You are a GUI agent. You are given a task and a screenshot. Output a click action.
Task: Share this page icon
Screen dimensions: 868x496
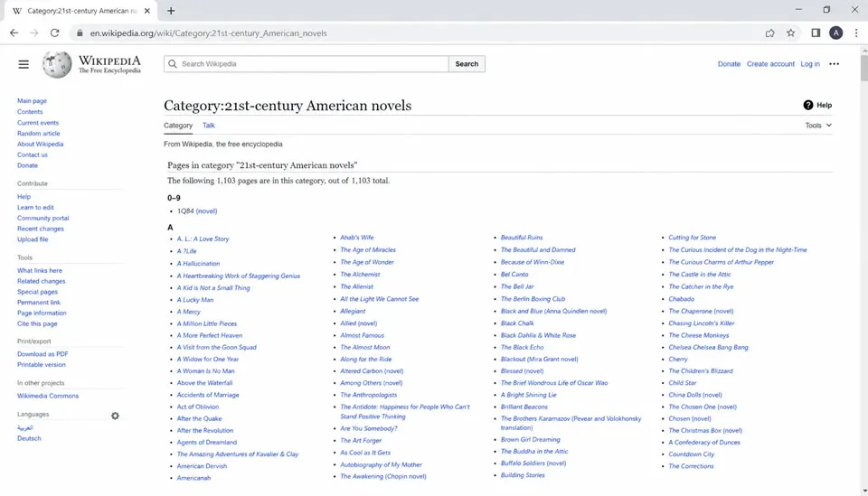pyautogui.click(x=770, y=33)
